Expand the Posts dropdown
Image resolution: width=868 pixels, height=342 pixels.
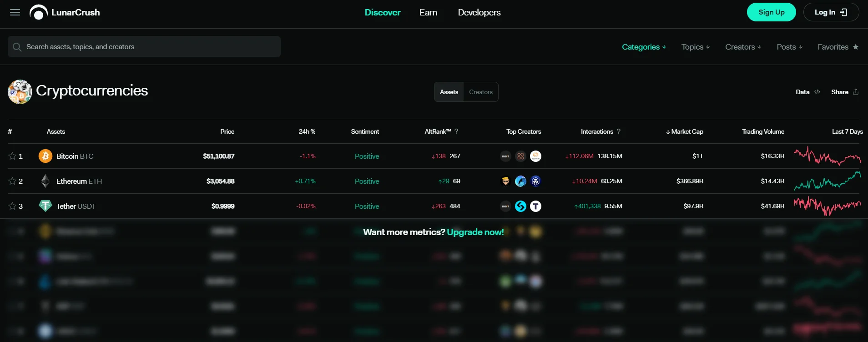789,47
